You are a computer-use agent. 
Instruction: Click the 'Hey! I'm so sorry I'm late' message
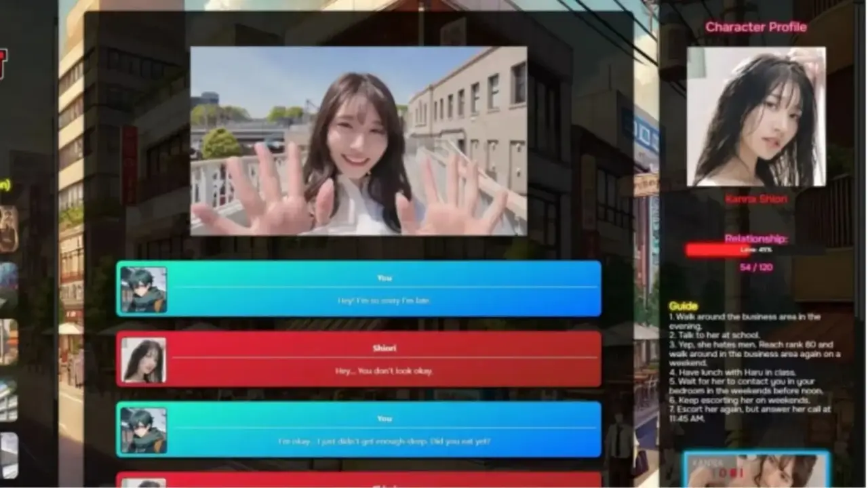384,300
